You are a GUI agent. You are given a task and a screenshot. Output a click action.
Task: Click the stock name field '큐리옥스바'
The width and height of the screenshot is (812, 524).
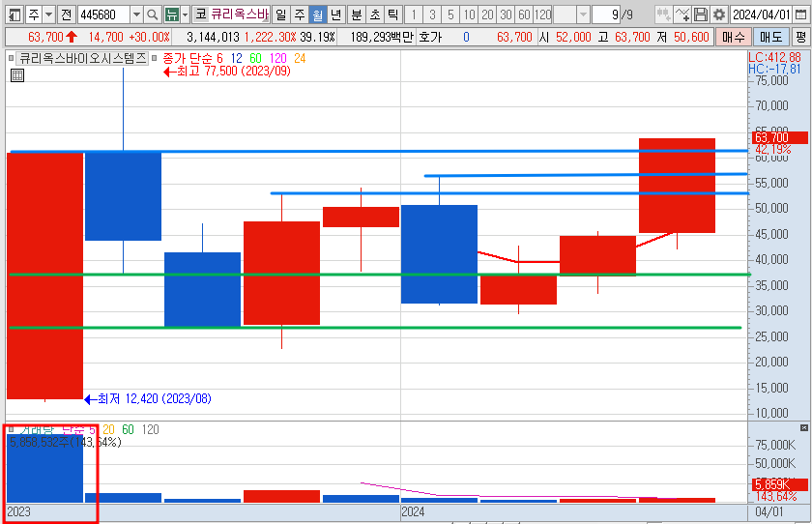[240, 15]
